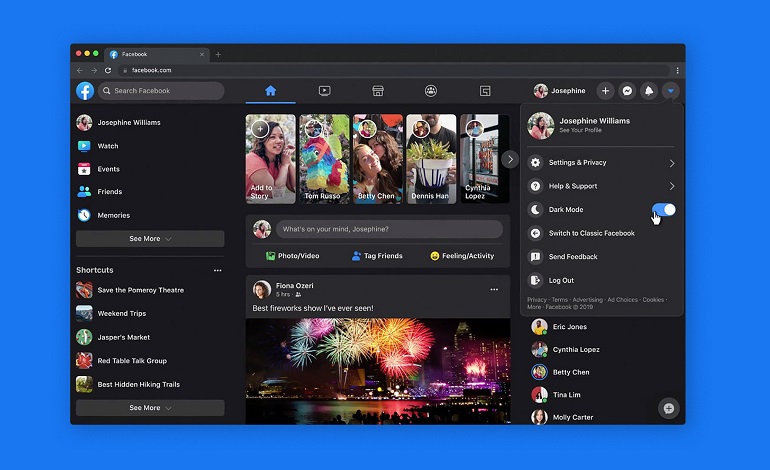Image resolution: width=770 pixels, height=470 pixels.
Task: Click the What's on your mind field
Action: (x=389, y=229)
